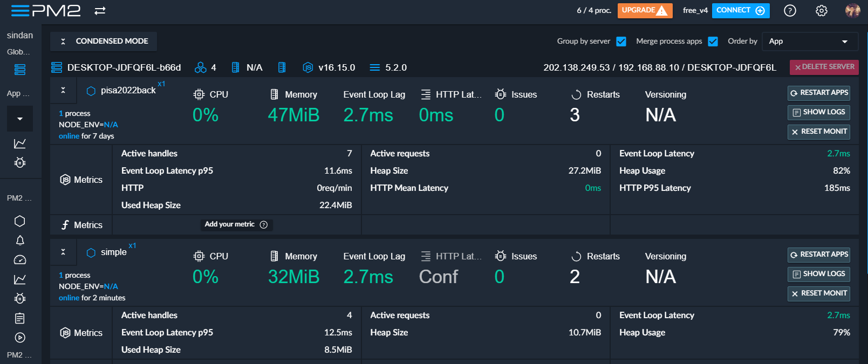
Task: Click RESTART APPS for simple
Action: click(819, 255)
